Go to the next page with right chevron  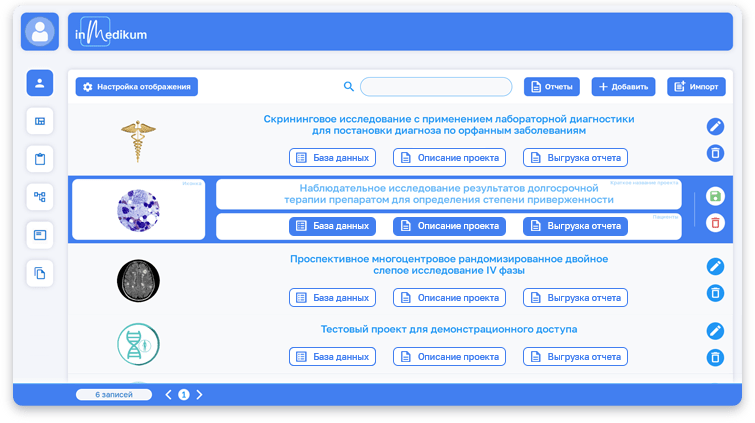(199, 395)
